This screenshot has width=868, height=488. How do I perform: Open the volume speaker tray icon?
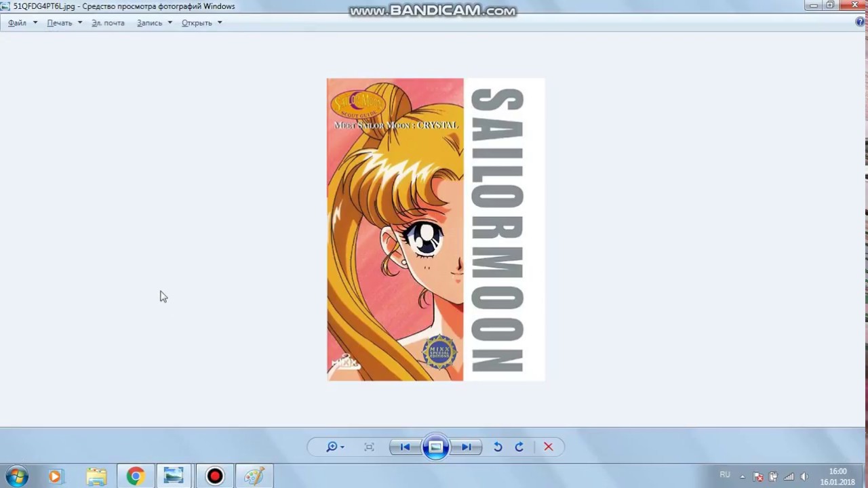pyautogui.click(x=804, y=476)
